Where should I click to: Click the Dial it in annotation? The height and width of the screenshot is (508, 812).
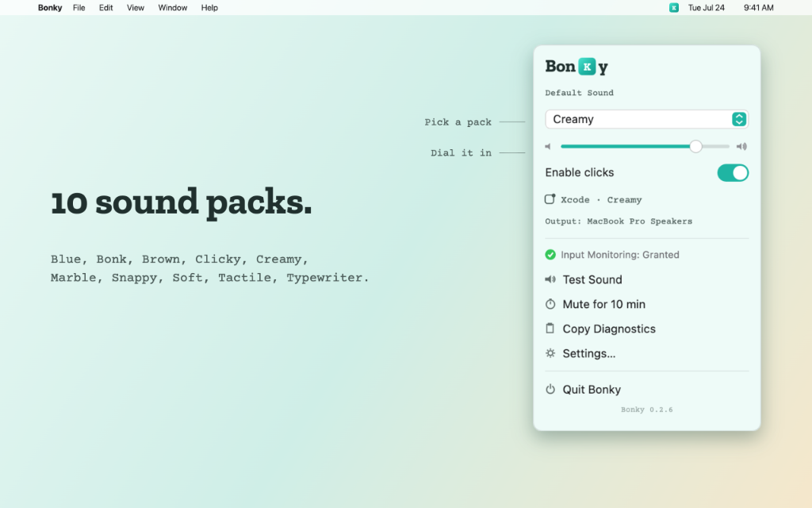click(x=461, y=153)
